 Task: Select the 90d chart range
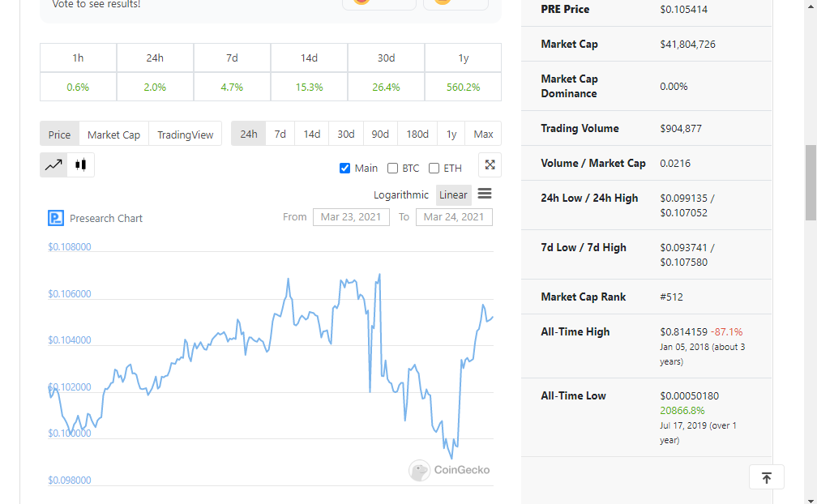click(x=380, y=134)
